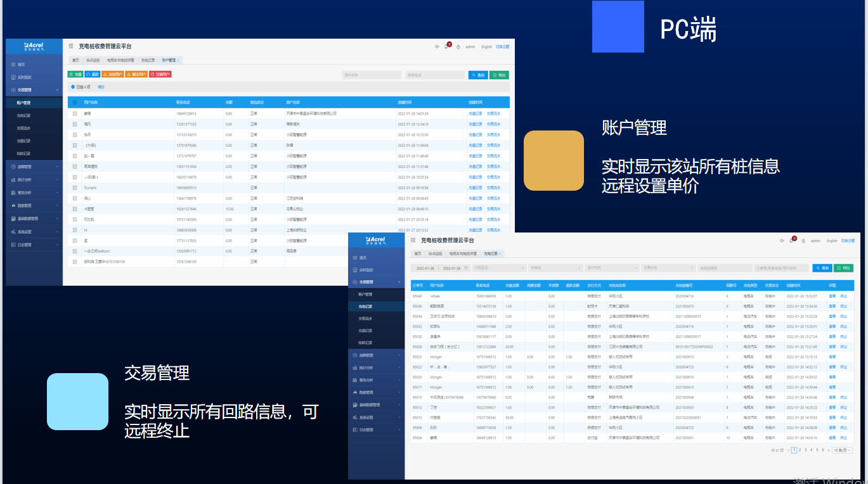Click the English language link in the charging records screenshot
Screen dimensions: 868x484
[832, 241]
